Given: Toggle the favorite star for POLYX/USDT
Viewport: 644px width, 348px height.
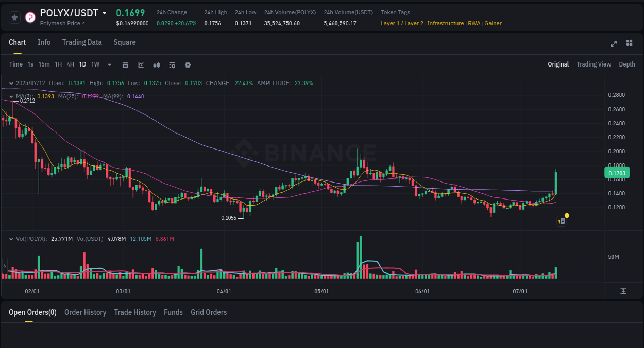Looking at the screenshot, I should 14,17.
